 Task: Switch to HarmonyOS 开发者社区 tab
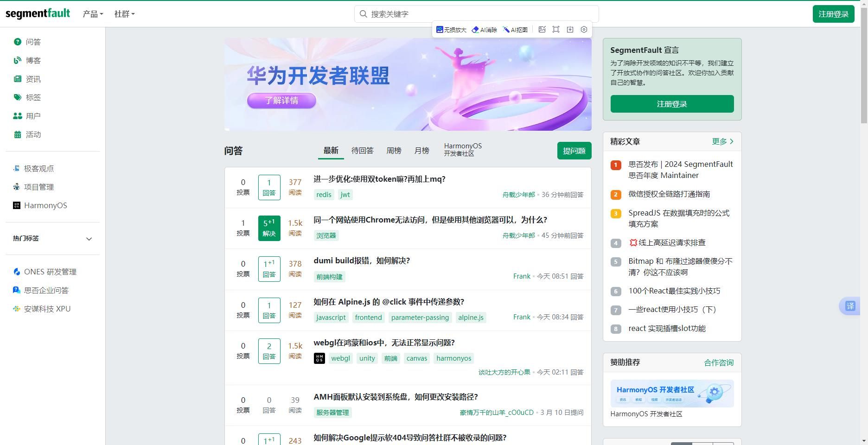463,150
